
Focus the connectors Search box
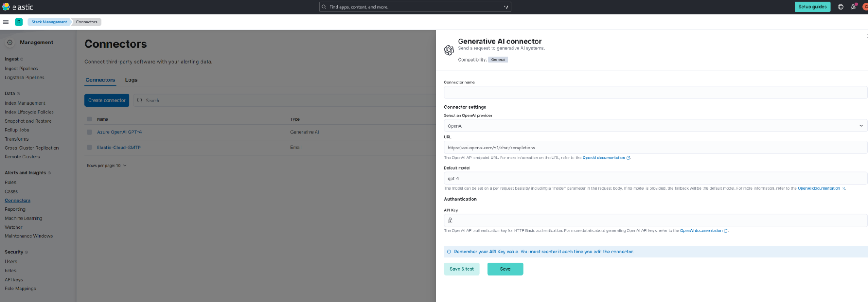click(x=284, y=100)
